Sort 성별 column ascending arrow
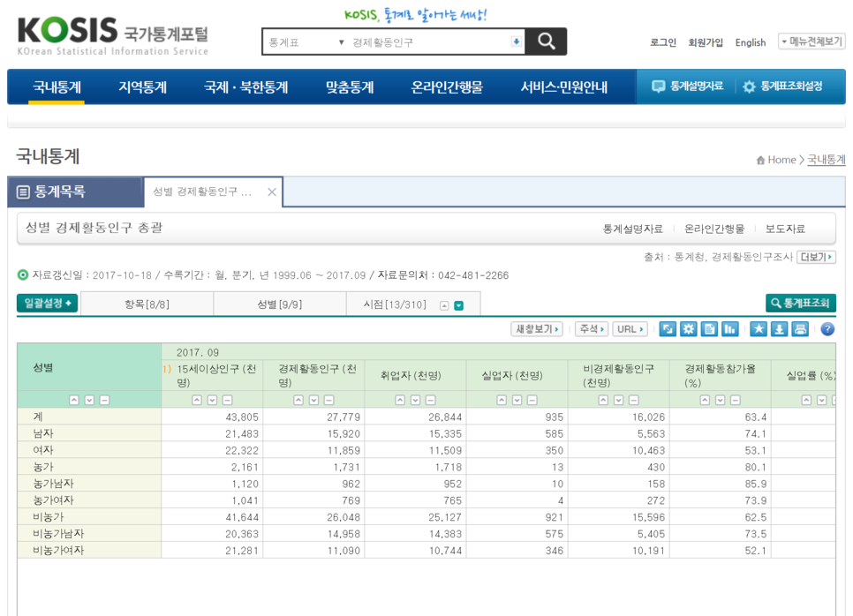This screenshot has width=853, height=616. 74,400
